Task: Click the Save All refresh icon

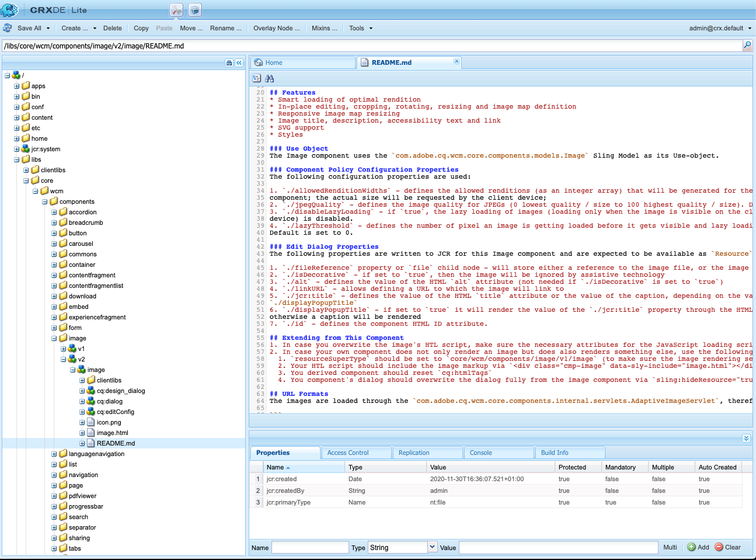Action: 8,28
